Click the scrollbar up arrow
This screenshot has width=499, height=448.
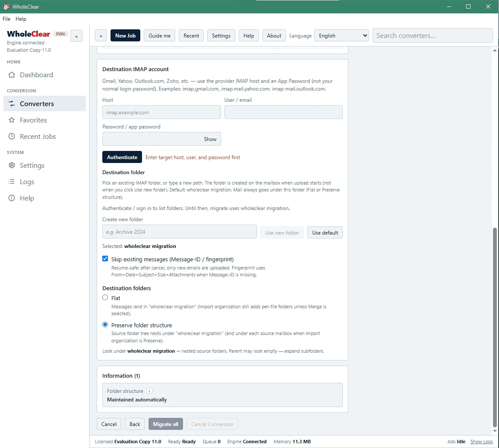point(495,50)
